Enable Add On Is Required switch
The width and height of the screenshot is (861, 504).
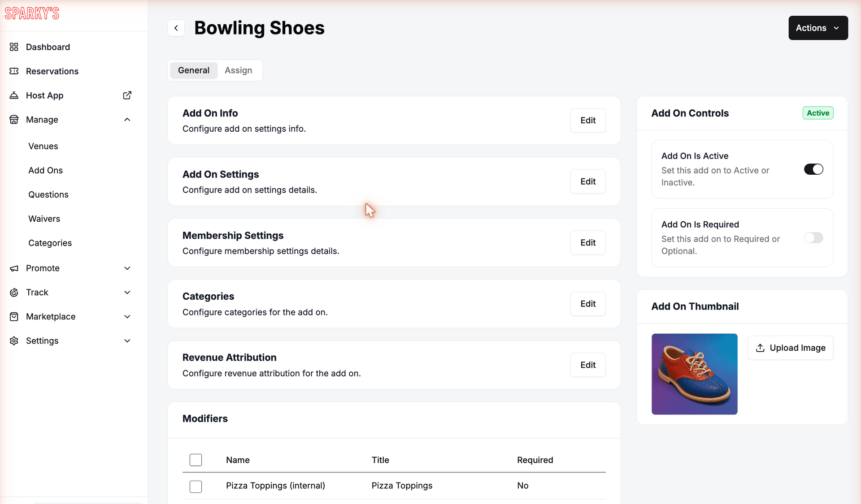coord(813,238)
